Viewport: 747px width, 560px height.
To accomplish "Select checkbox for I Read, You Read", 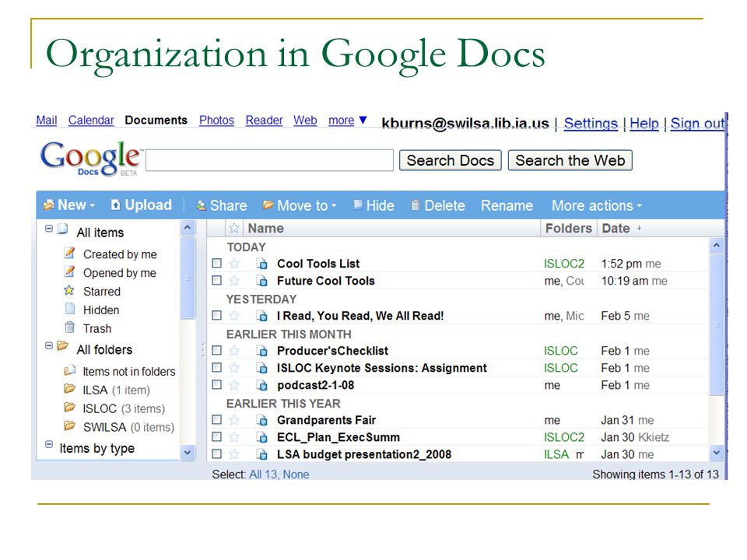I will (x=217, y=315).
